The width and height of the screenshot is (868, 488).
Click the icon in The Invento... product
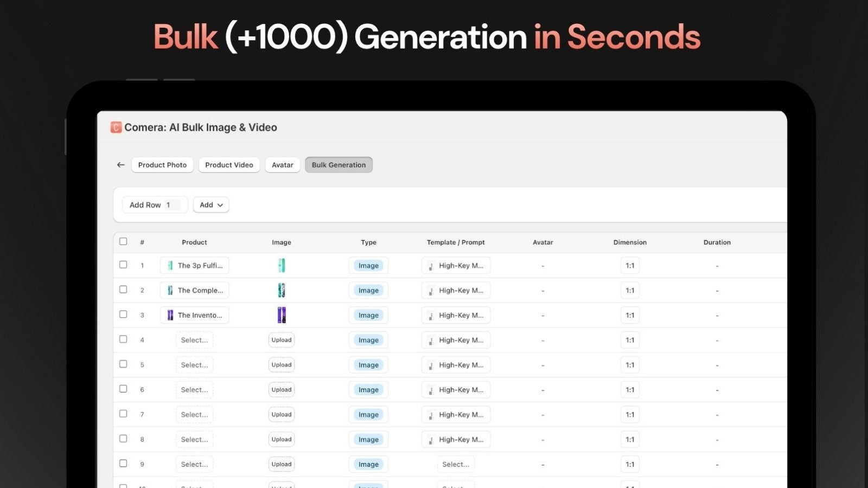pos(170,315)
